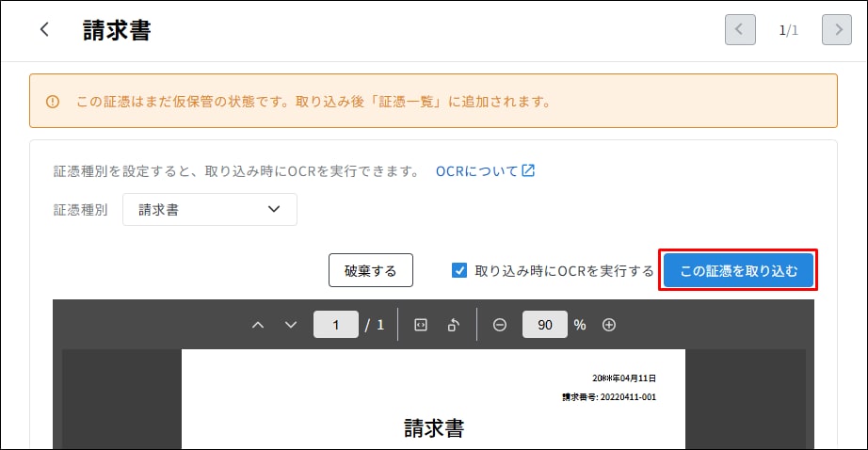Viewport: 868px width, 450px height.
Task: Zoom in on the PDF preview
Action: point(609,325)
